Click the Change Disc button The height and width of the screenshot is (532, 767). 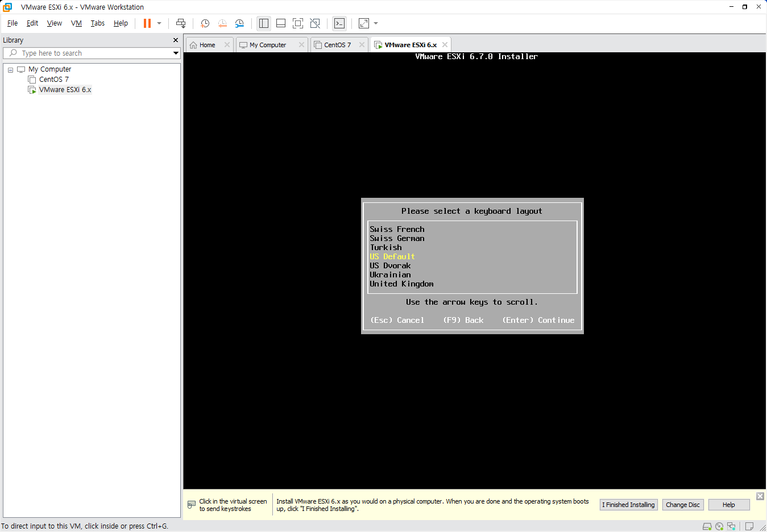(x=683, y=505)
